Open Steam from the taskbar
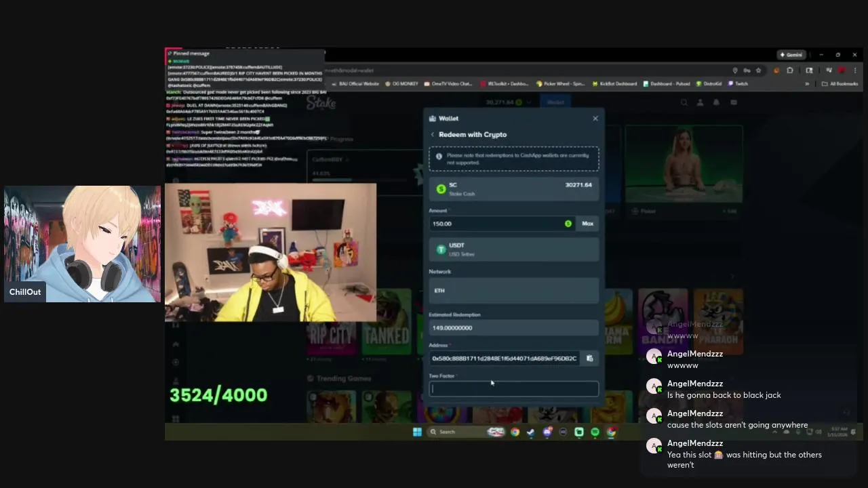The height and width of the screenshot is (488, 868). 531,432
